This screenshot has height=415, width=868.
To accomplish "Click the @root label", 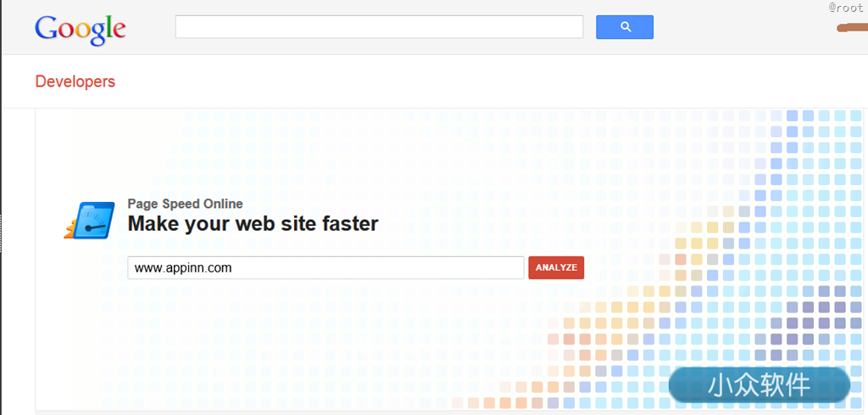I will coord(846,8).
